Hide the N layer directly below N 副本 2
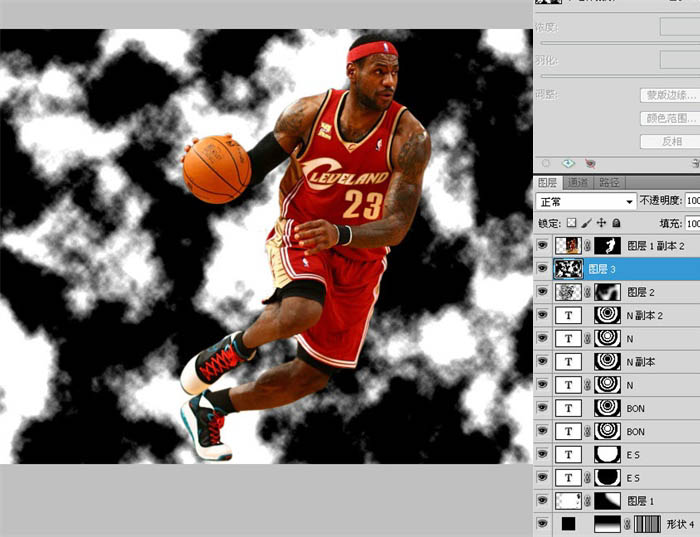This screenshot has height=537, width=700. 542,338
